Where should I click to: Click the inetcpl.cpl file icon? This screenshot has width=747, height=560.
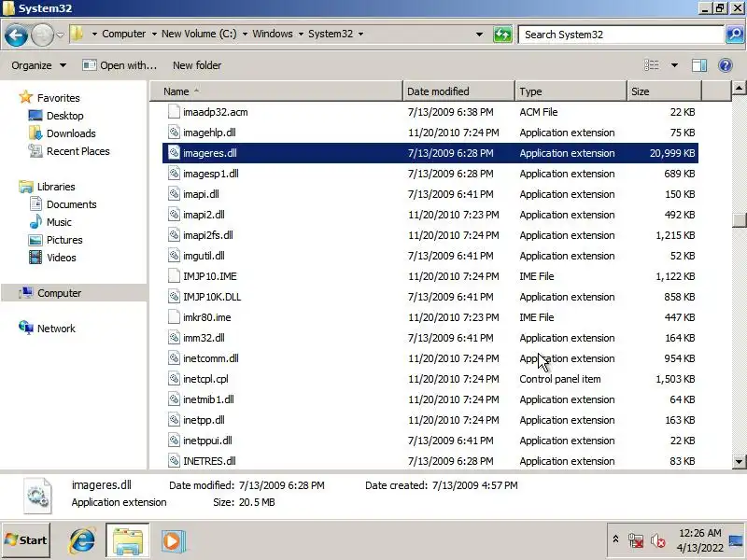coord(174,379)
